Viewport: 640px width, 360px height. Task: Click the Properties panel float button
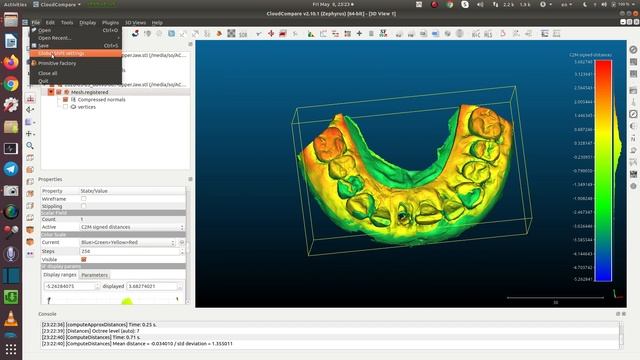coord(190,179)
